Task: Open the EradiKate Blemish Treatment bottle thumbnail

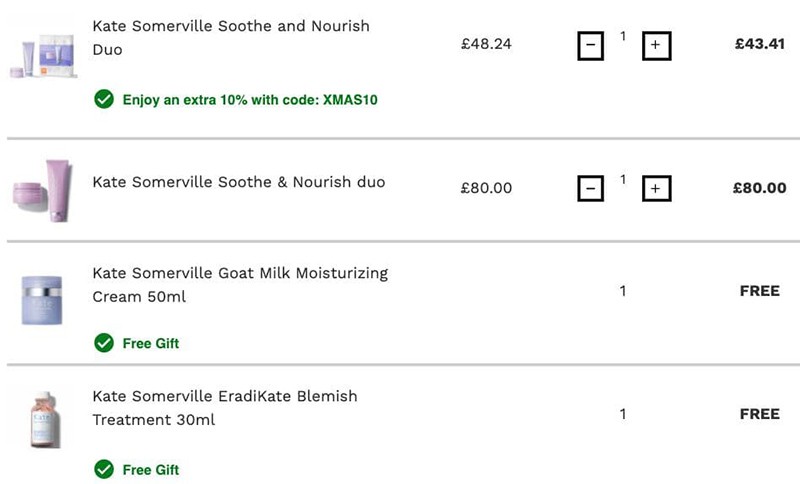Action: pyautogui.click(x=44, y=420)
